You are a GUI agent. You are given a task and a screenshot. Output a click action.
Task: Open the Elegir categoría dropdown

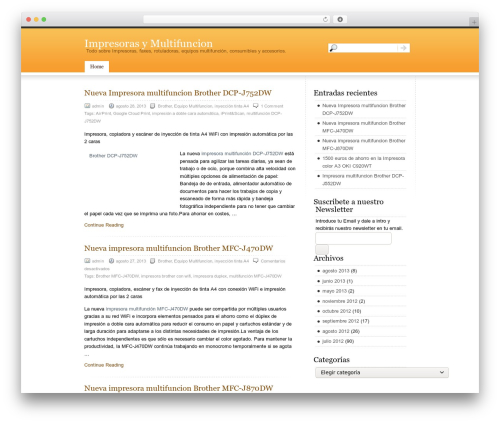pos(382,372)
